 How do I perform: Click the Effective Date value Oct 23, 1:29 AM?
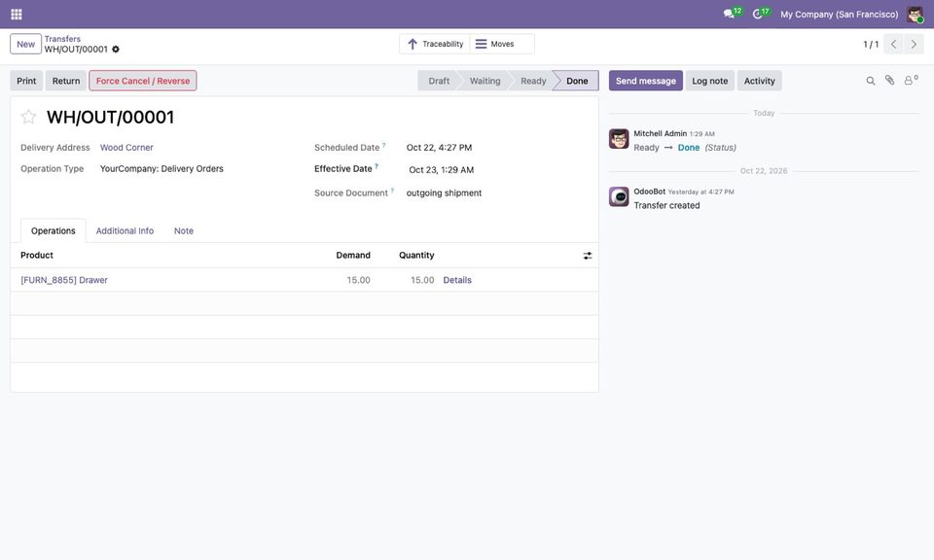pos(442,170)
